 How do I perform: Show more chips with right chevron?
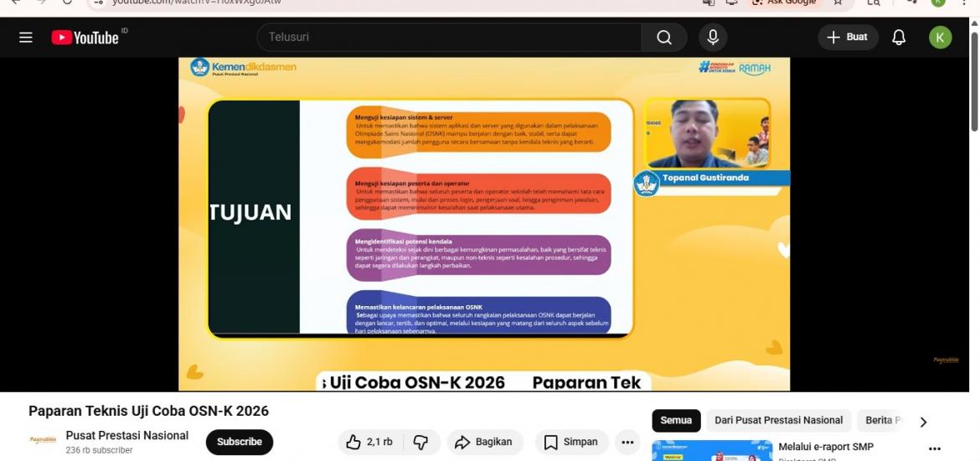[x=923, y=422]
